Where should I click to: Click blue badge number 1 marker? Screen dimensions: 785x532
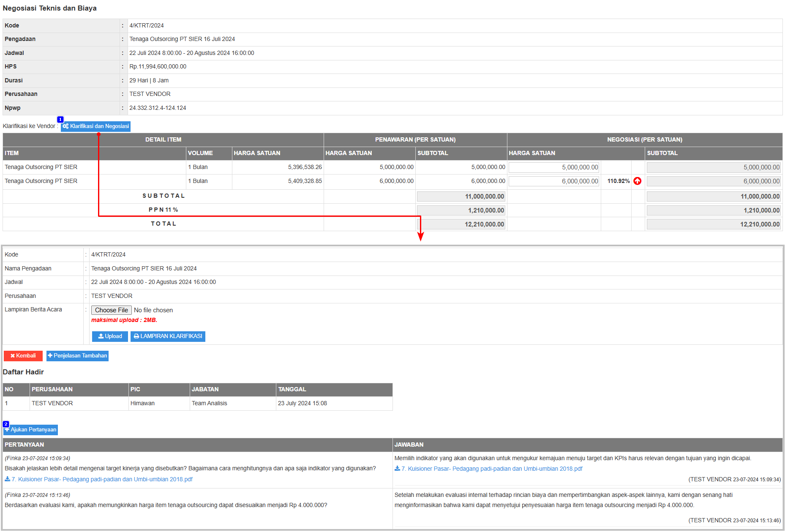point(60,120)
